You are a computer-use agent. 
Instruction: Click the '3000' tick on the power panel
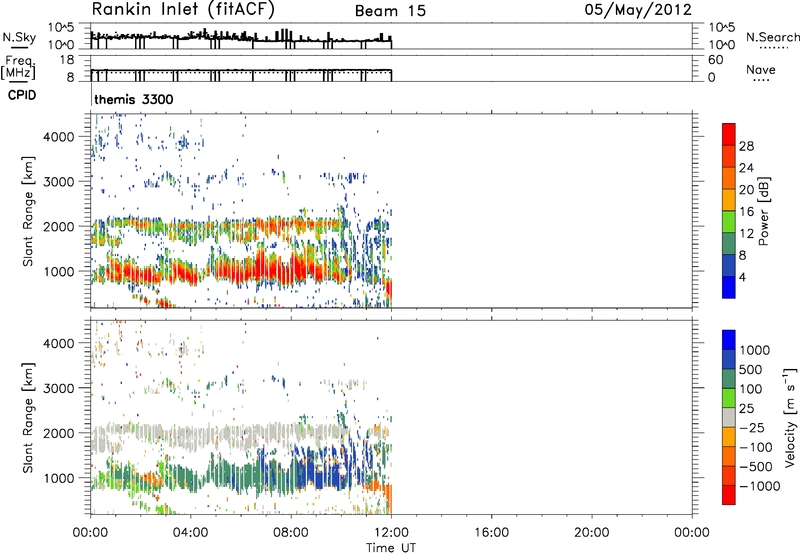coord(59,182)
